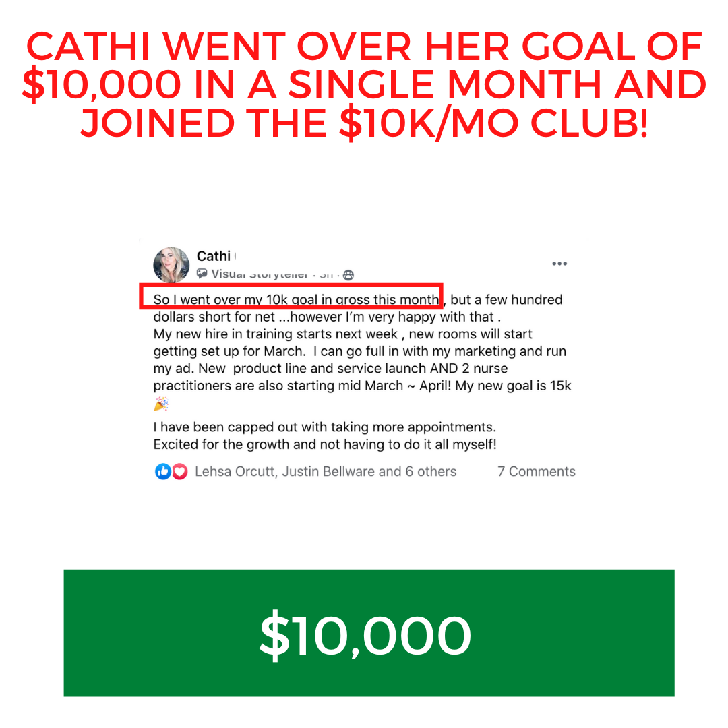728x728 pixels.
Task: Show the '6 others' reactions list
Action: click(431, 471)
